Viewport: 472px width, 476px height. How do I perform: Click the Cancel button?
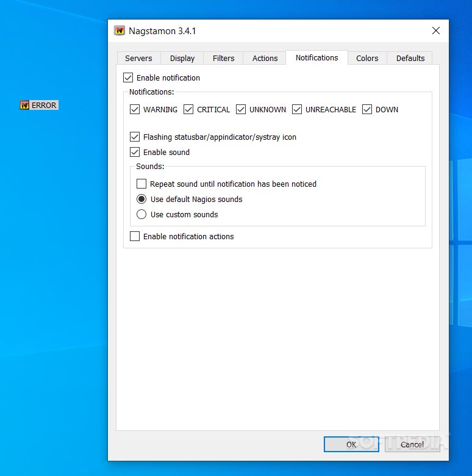(x=412, y=444)
